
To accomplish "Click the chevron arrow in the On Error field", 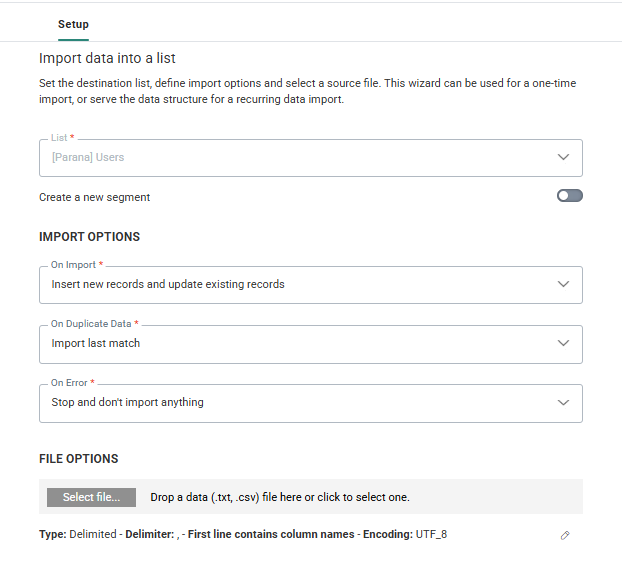I will pos(563,402).
